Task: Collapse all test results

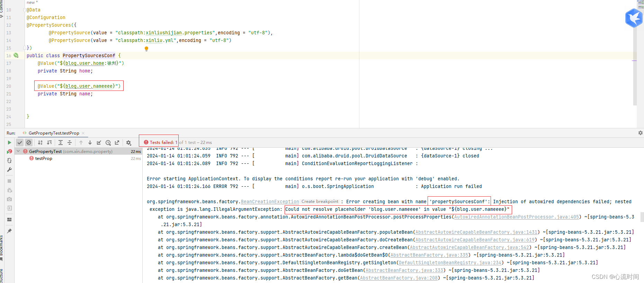Action: (70, 143)
